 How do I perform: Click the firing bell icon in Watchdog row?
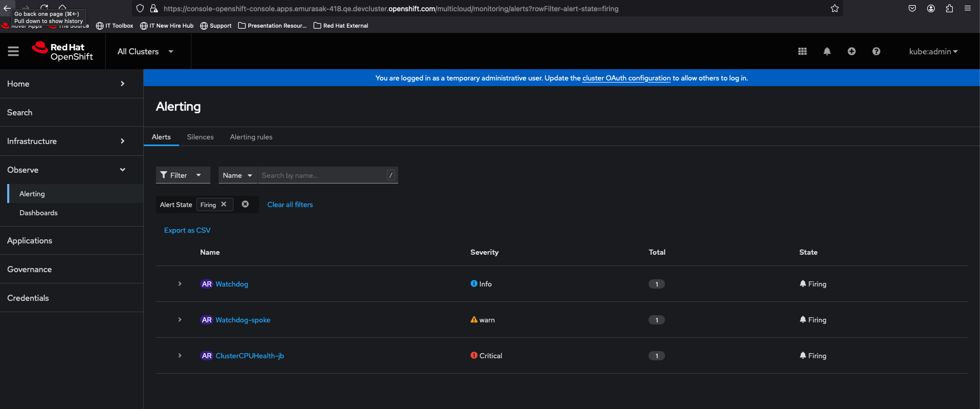[x=803, y=283]
